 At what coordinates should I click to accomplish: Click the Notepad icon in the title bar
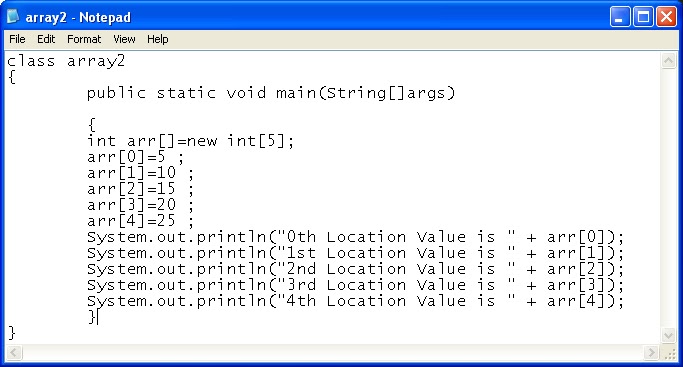(x=13, y=17)
